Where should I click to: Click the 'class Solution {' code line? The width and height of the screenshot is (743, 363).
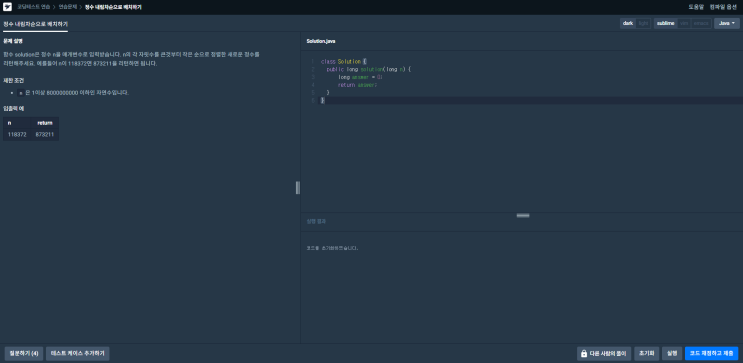point(344,62)
